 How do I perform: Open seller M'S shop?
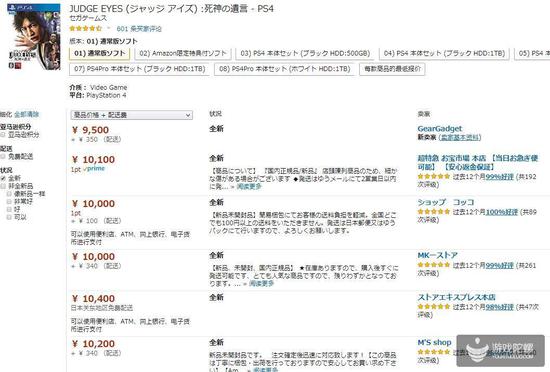(434, 342)
